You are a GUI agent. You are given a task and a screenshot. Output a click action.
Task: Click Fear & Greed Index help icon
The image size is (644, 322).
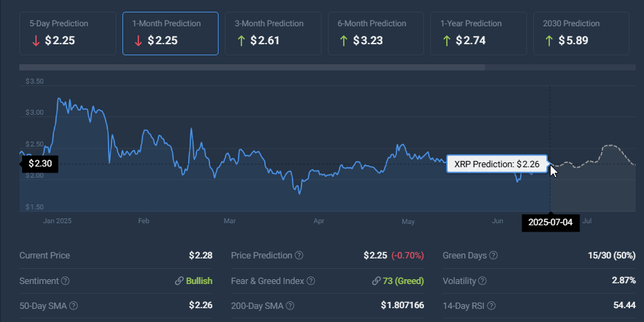point(311,281)
